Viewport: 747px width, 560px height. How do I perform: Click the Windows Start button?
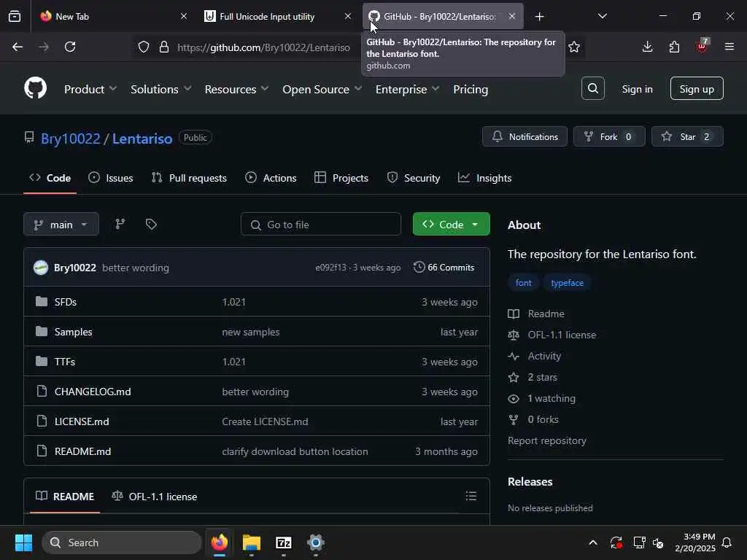tap(23, 542)
